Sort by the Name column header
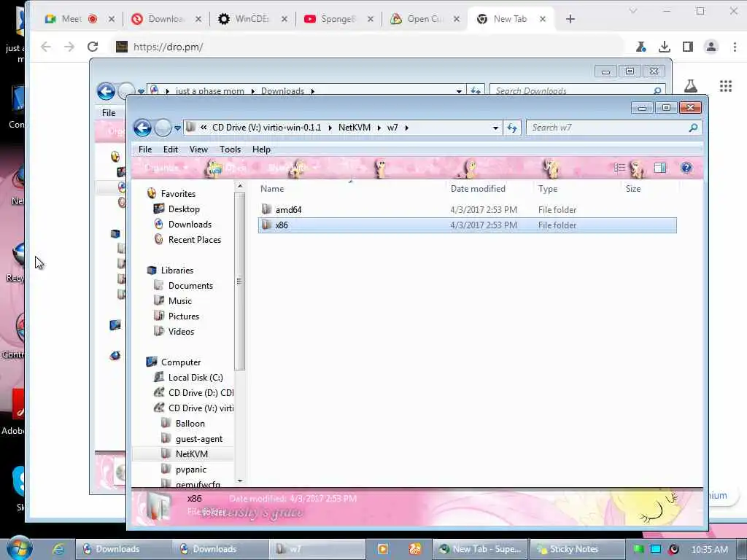747x560 pixels. (272, 189)
